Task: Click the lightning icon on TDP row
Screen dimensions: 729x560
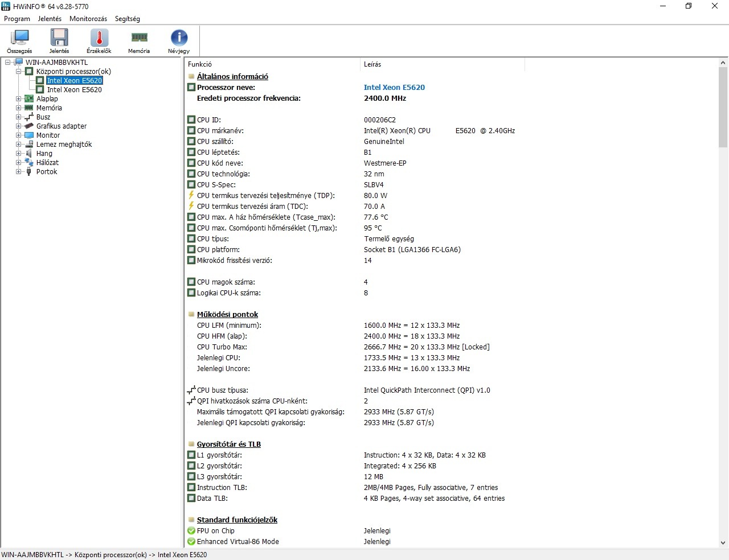Action: [191, 195]
